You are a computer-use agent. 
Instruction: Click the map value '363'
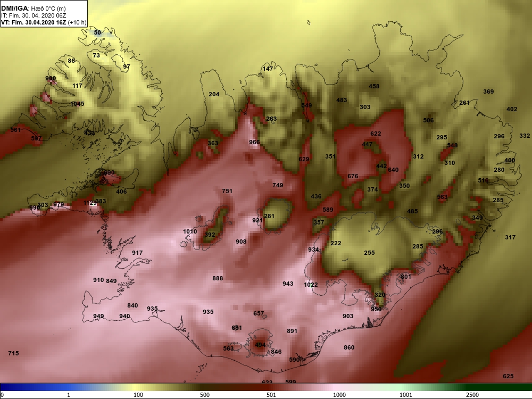[213, 143]
